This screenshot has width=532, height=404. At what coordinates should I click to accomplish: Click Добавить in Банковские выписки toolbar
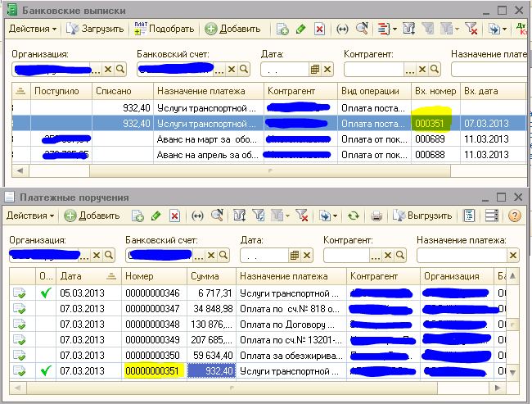coord(232,29)
